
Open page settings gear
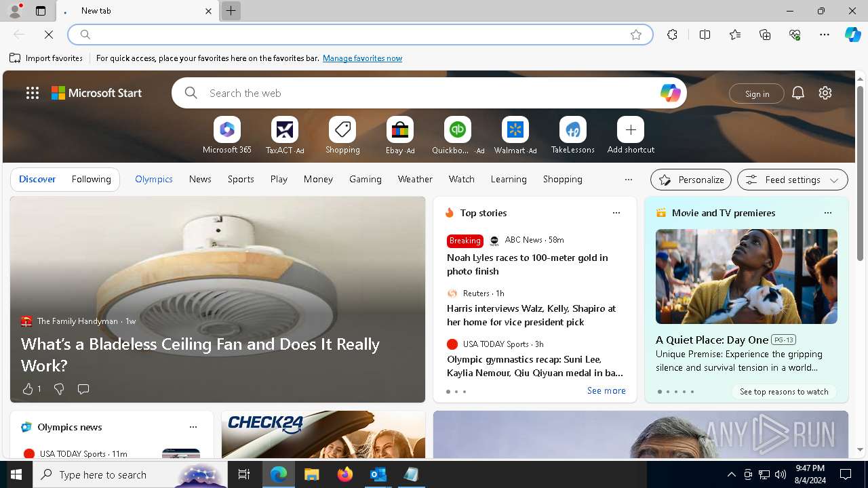click(825, 93)
